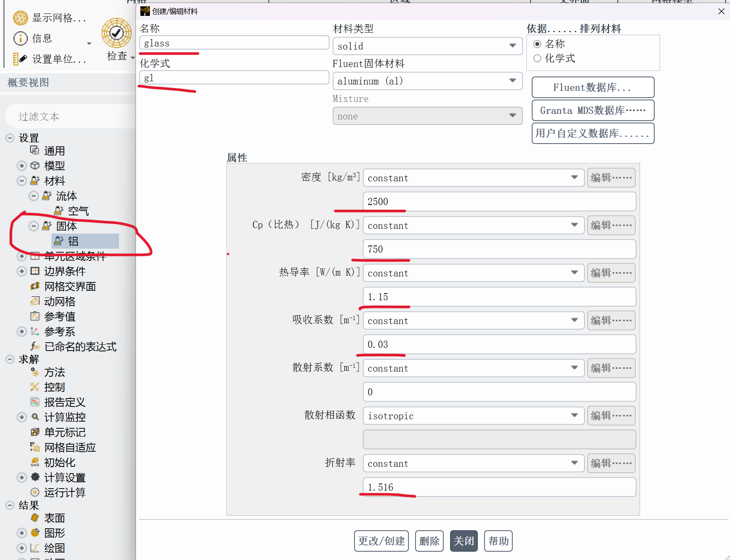
Task: Click the 参考值 reference values icon
Action: (x=35, y=316)
